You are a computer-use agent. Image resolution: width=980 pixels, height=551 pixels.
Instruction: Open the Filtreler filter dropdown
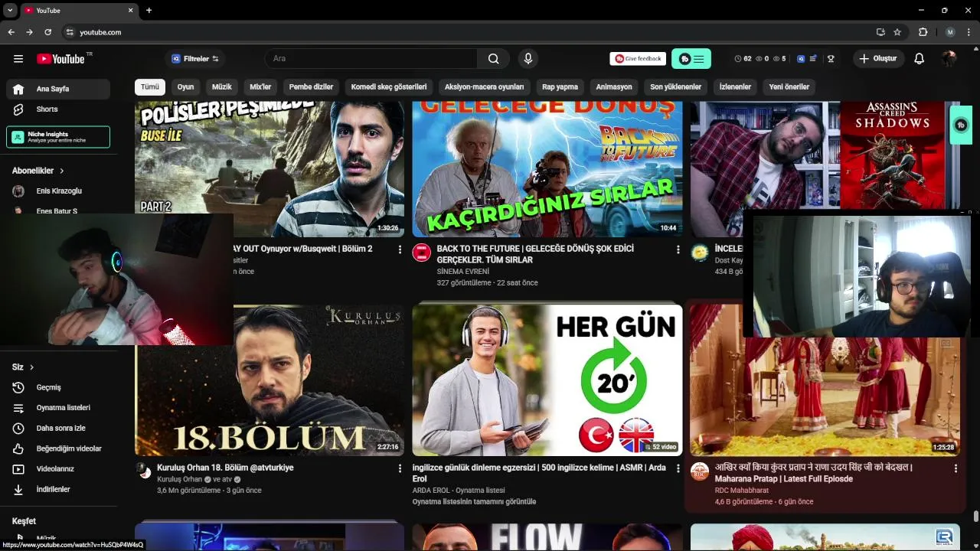pyautogui.click(x=195, y=59)
